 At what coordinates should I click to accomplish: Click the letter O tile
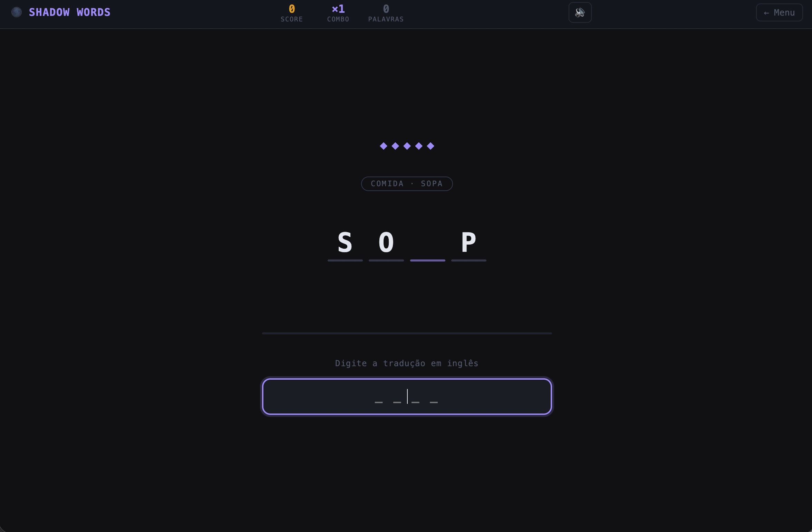pyautogui.click(x=386, y=243)
